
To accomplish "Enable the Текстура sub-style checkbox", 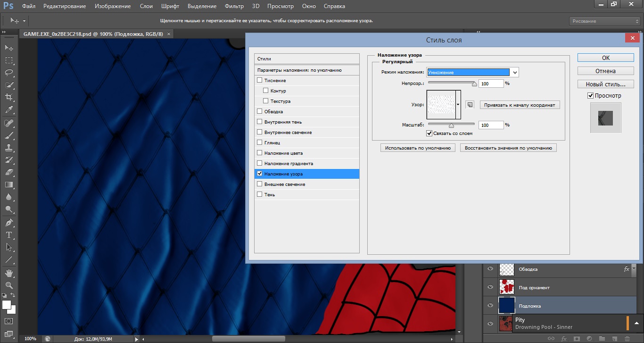I will point(266,101).
